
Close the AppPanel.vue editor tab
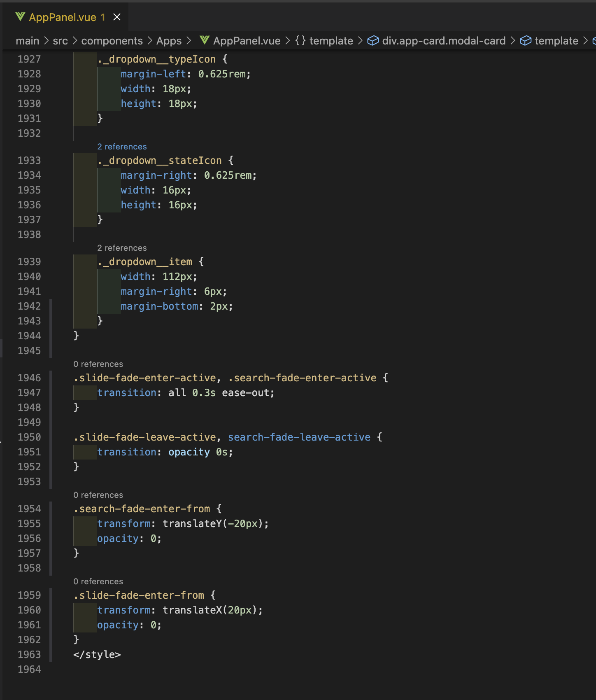coord(117,17)
